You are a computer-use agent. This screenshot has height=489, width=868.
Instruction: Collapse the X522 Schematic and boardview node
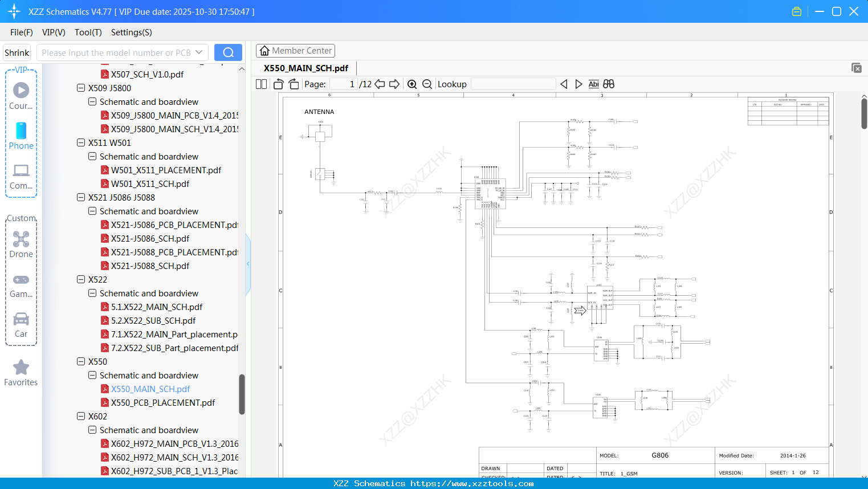(92, 293)
